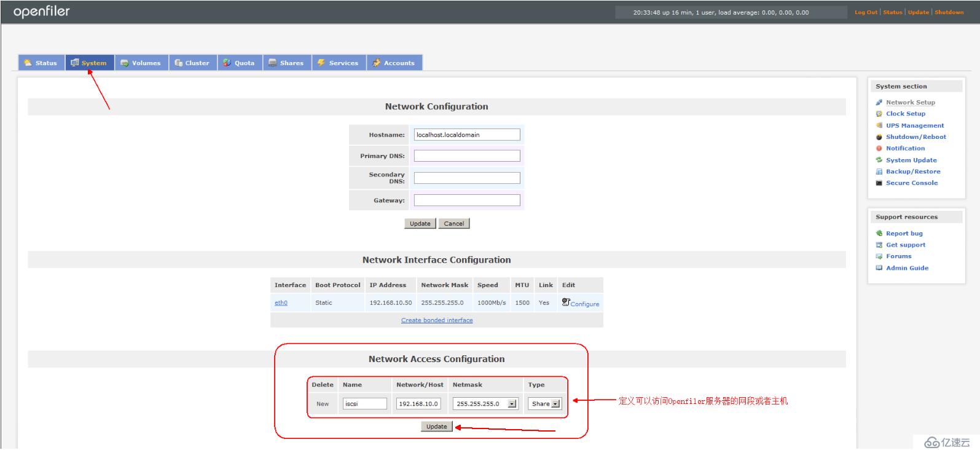This screenshot has height=450, width=980.
Task: Click the Report bug icon
Action: [879, 234]
